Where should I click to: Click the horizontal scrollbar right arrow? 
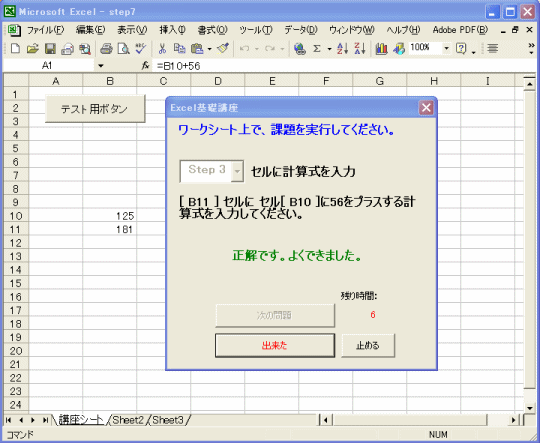click(514, 420)
